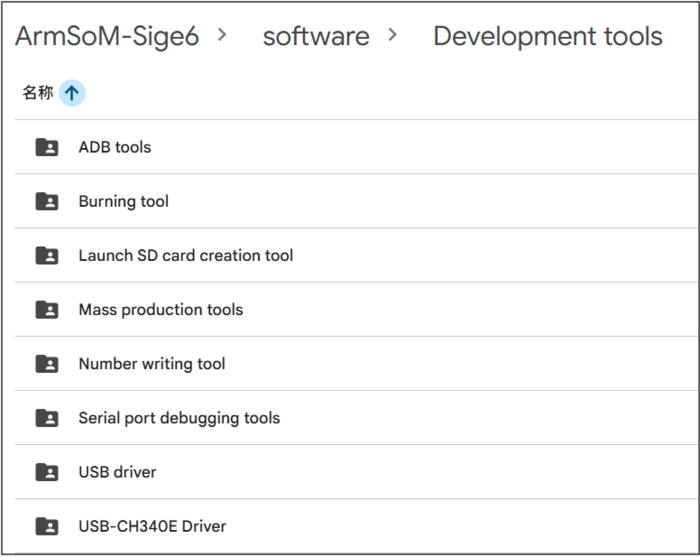The image size is (700, 557).
Task: Expand the chevron after software
Action: 392,35
